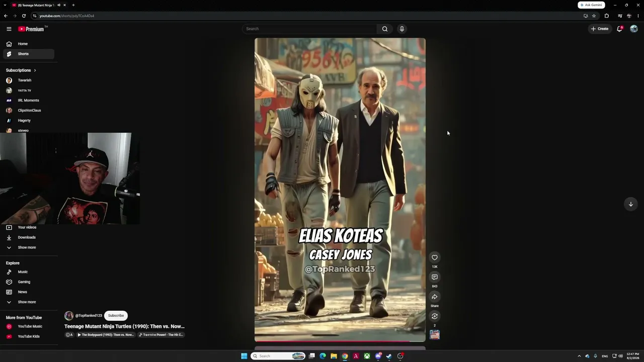644x362 pixels.
Task: Show hidden system tray icons
Action: click(x=579, y=356)
